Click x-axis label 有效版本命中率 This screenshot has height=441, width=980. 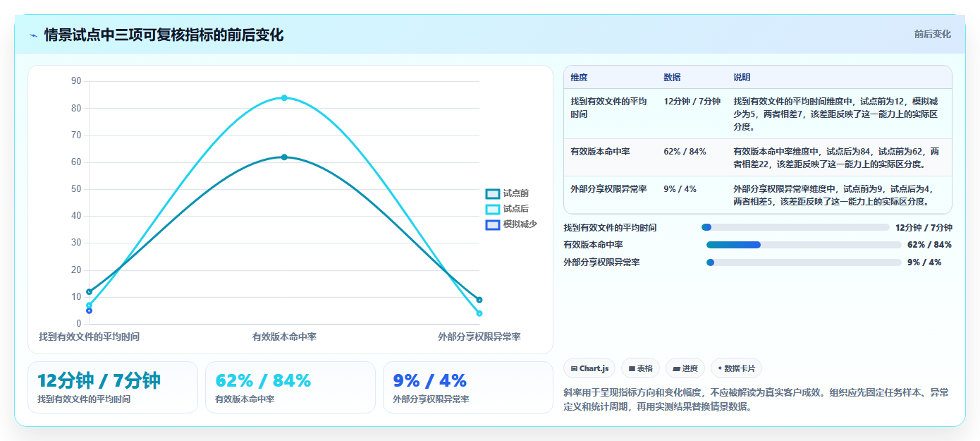point(284,337)
